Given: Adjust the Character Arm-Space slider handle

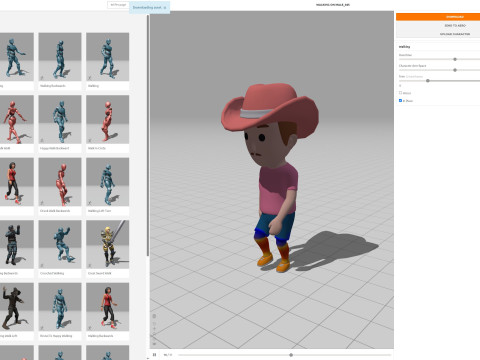Looking at the screenshot, I should (455, 70).
